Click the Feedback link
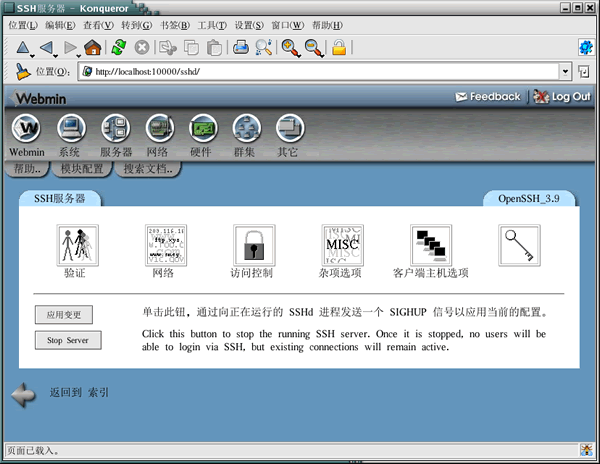Screen dimensions: 600x464 pyautogui.click(x=488, y=97)
